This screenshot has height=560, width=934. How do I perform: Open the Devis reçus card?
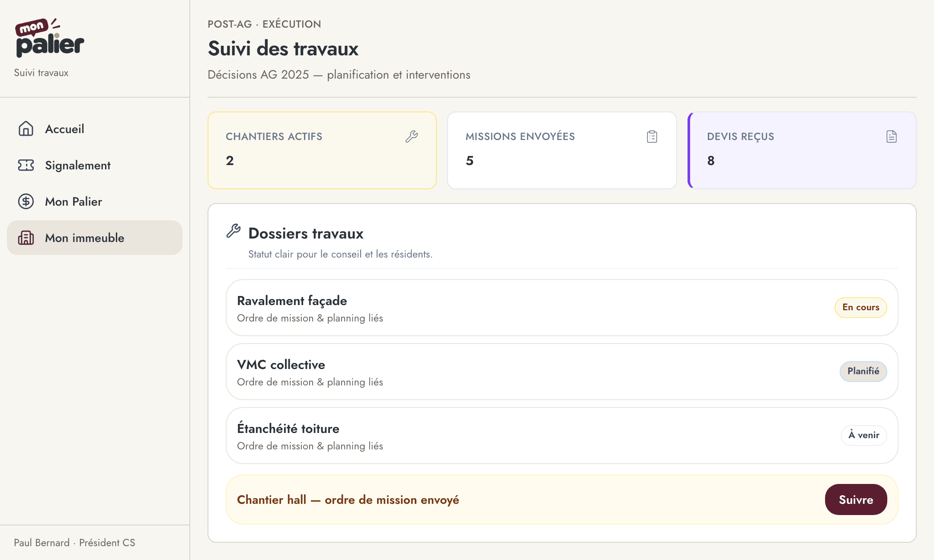[802, 150]
